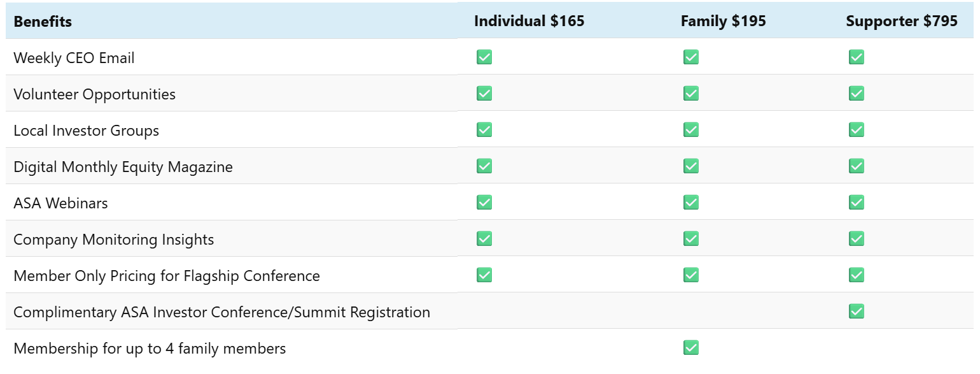
Task: Select Individual checkmark for Digital Monthly Equity Magazine
Action: point(484,166)
